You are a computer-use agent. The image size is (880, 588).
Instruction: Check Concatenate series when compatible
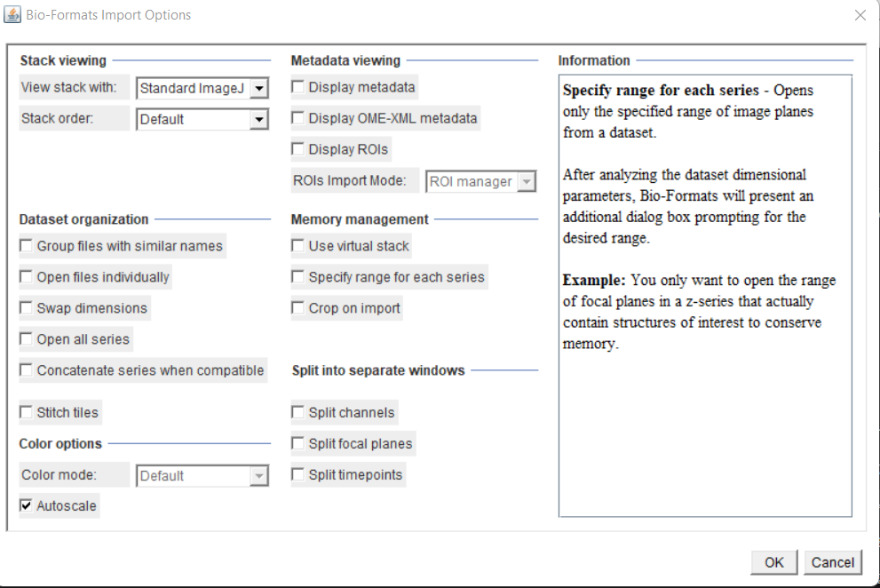(x=27, y=370)
